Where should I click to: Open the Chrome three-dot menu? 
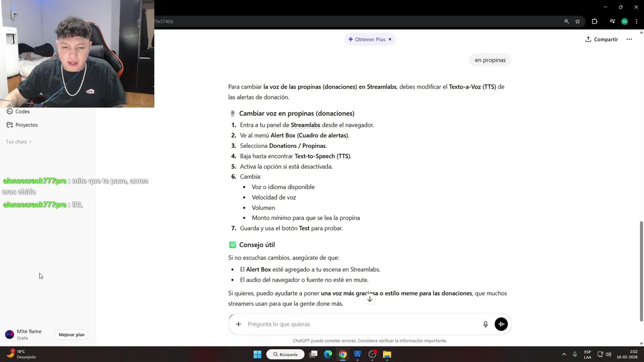[636, 22]
